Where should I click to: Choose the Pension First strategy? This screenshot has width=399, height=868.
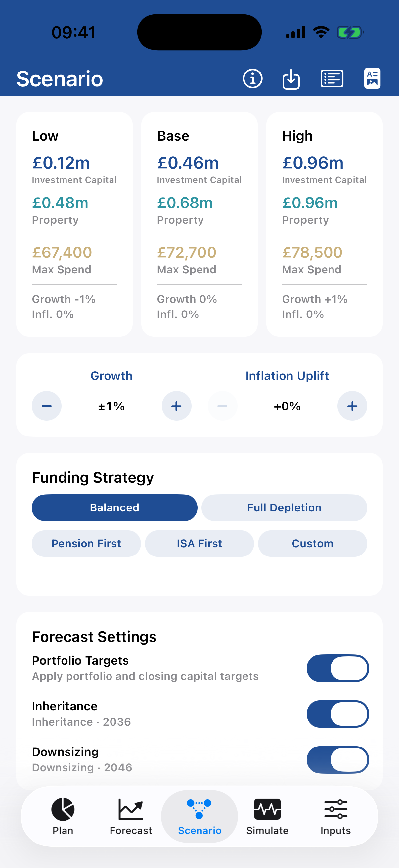coord(86,543)
